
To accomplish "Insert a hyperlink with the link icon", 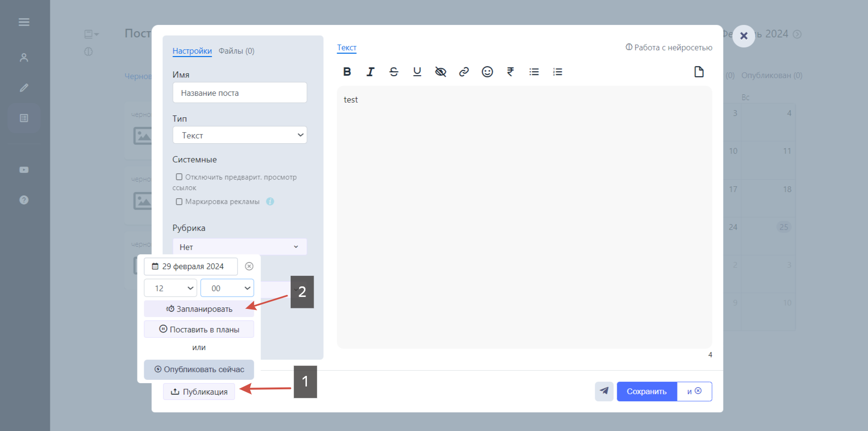I will tap(464, 72).
